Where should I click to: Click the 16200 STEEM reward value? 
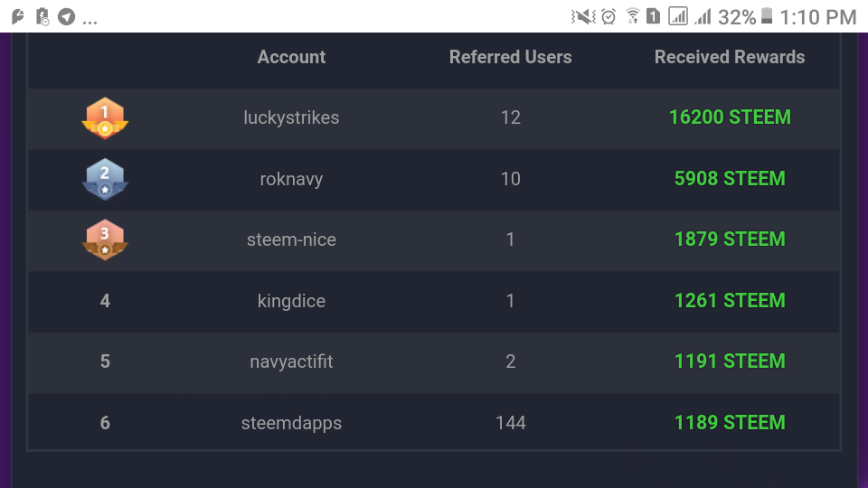pyautogui.click(x=730, y=117)
